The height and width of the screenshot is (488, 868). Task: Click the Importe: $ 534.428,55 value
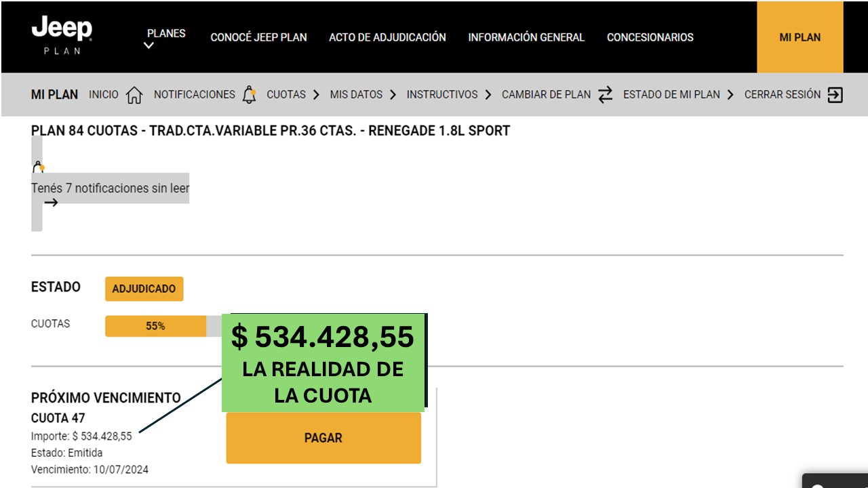pos(81,436)
